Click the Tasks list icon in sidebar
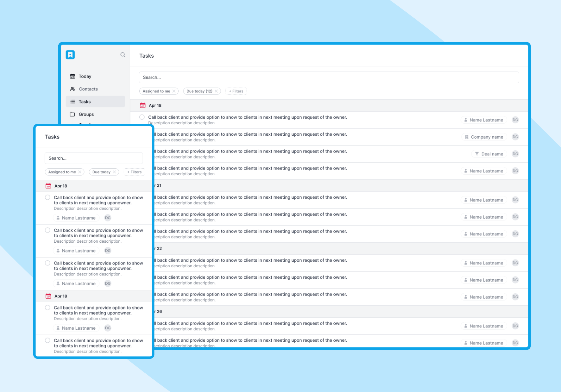 coord(72,101)
